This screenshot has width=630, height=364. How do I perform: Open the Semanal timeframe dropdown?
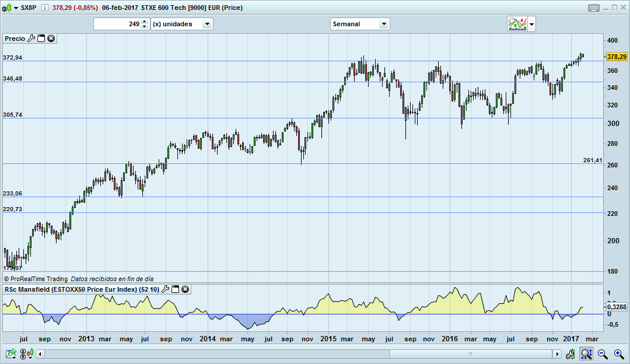click(x=383, y=24)
